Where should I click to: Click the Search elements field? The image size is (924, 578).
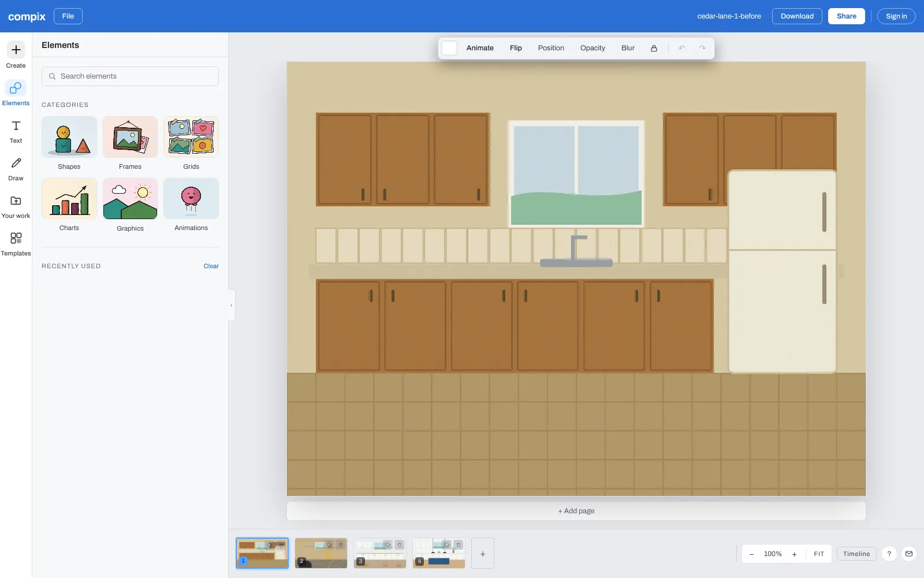(x=130, y=76)
